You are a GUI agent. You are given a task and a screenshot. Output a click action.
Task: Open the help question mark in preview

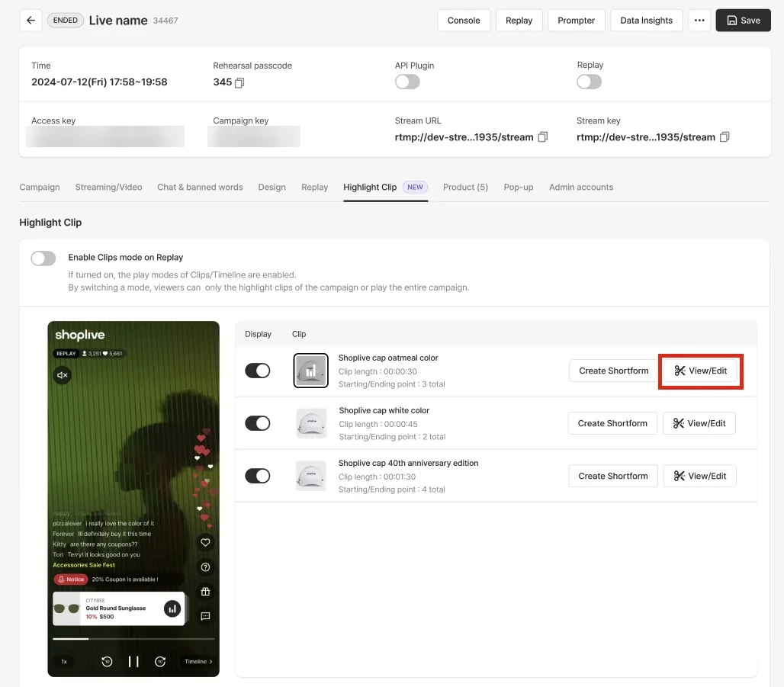(x=205, y=567)
